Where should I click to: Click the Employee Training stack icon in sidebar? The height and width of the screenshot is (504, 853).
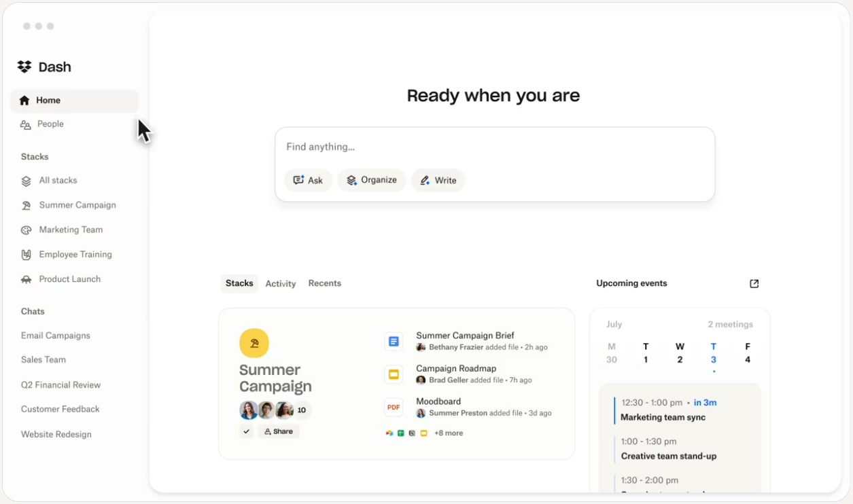[27, 255]
